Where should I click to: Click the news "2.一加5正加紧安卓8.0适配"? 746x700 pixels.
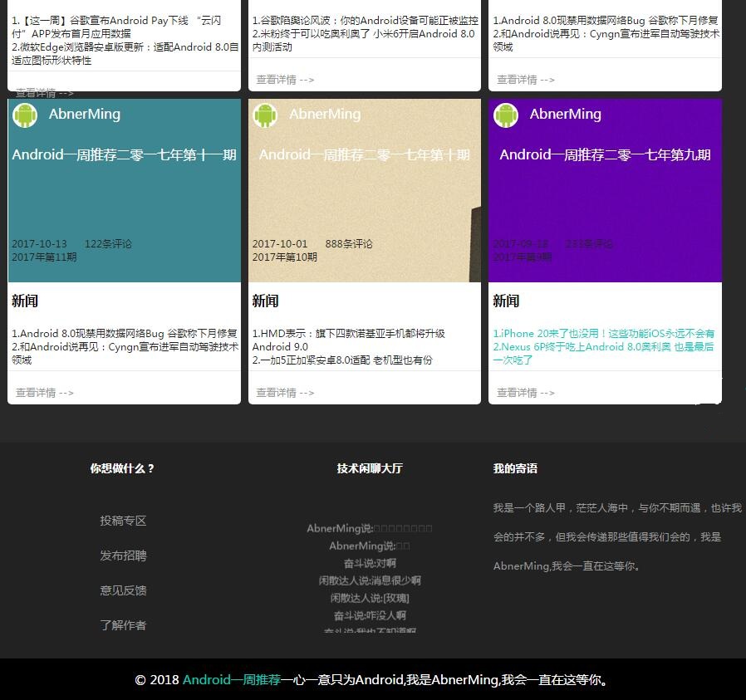pos(342,360)
